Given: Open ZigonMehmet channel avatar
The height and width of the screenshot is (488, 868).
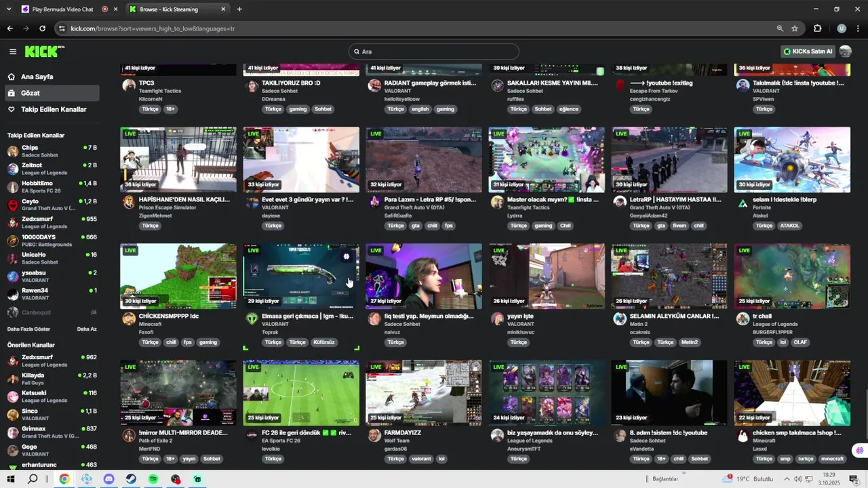Looking at the screenshot, I should pyautogui.click(x=128, y=202).
